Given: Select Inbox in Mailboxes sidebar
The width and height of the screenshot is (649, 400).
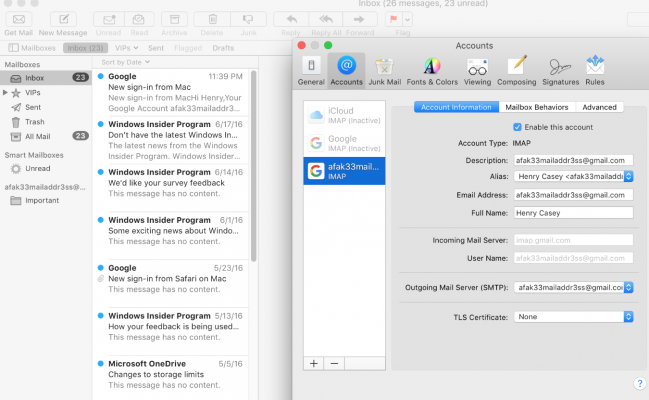Looking at the screenshot, I should coord(46,78).
